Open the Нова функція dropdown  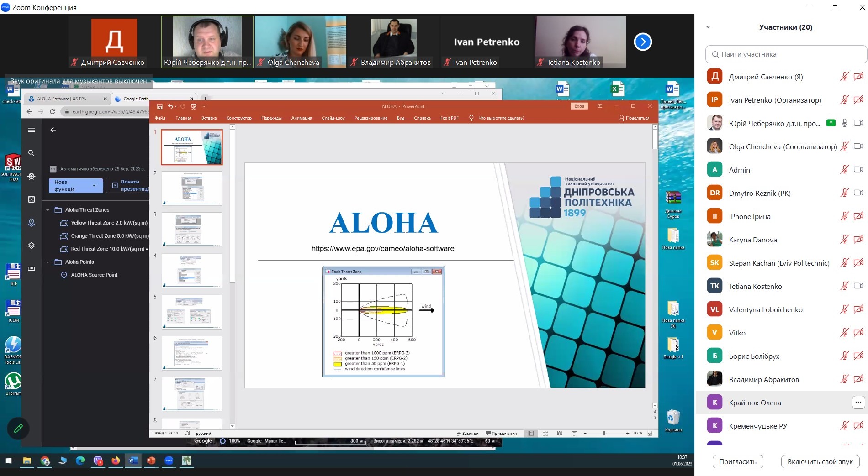point(76,185)
